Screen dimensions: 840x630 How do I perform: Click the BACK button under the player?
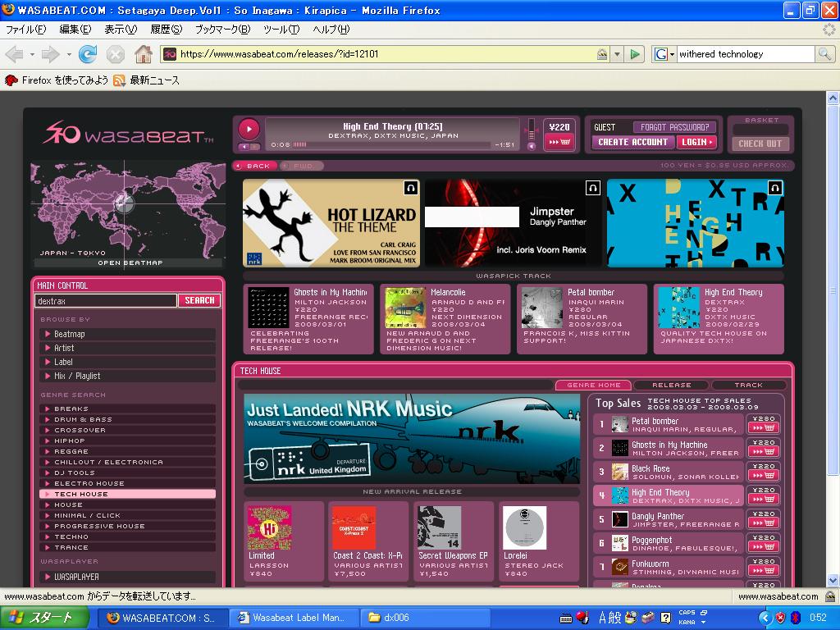[x=255, y=166]
